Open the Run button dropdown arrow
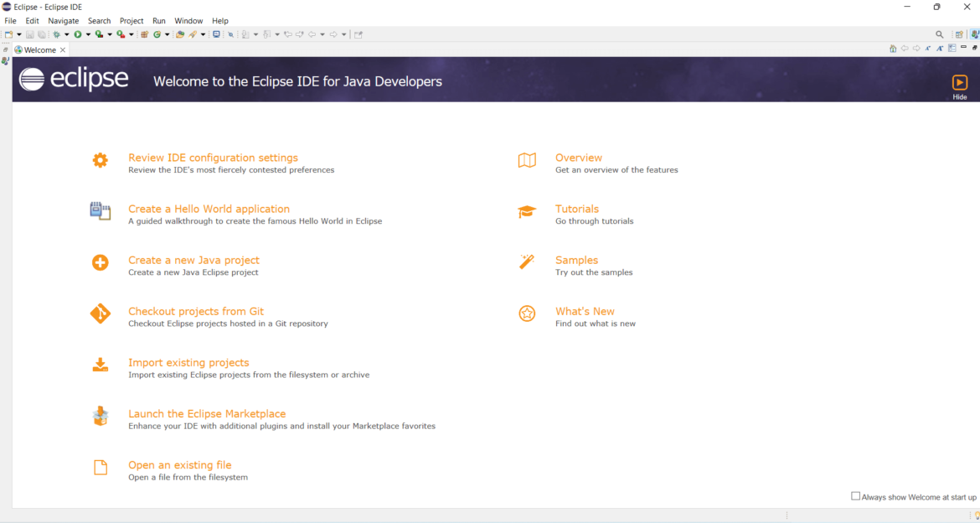 click(88, 34)
